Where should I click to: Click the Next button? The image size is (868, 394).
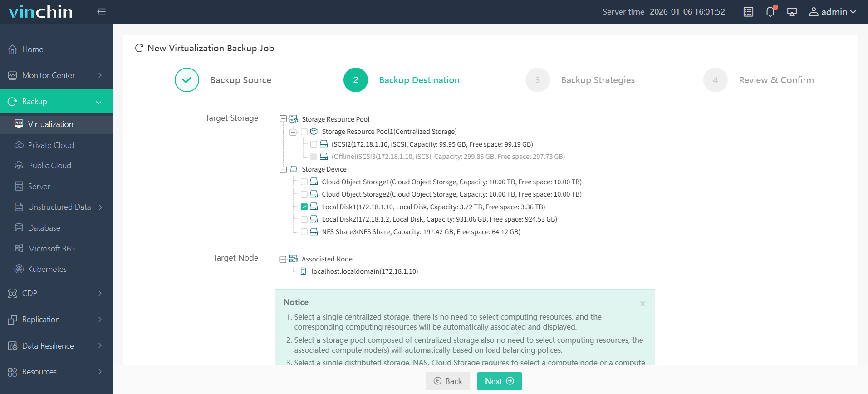coord(499,381)
